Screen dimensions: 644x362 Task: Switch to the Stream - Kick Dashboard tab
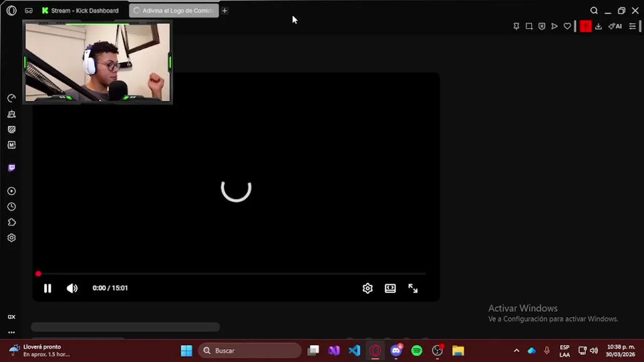(x=80, y=11)
